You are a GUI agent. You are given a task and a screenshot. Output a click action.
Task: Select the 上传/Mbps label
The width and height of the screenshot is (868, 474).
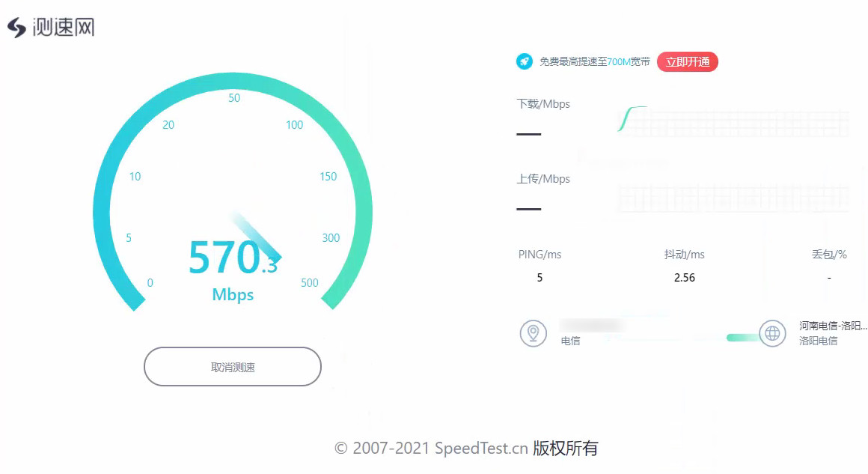pos(543,179)
